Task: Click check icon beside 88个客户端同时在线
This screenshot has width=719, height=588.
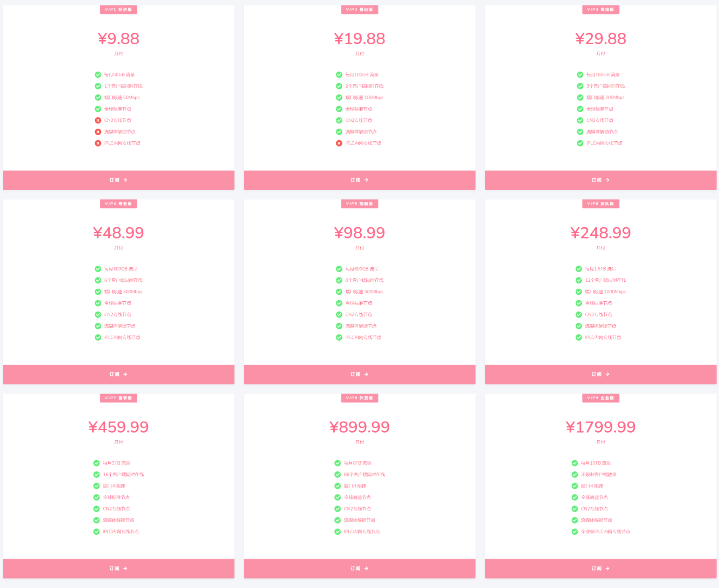Action: coord(338,475)
